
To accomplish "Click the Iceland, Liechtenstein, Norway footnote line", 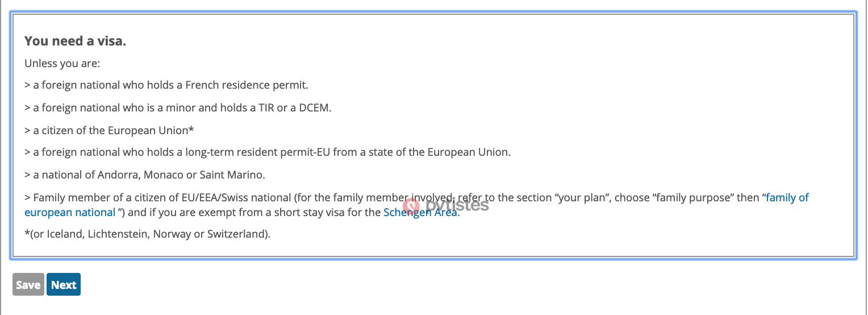I will (148, 234).
